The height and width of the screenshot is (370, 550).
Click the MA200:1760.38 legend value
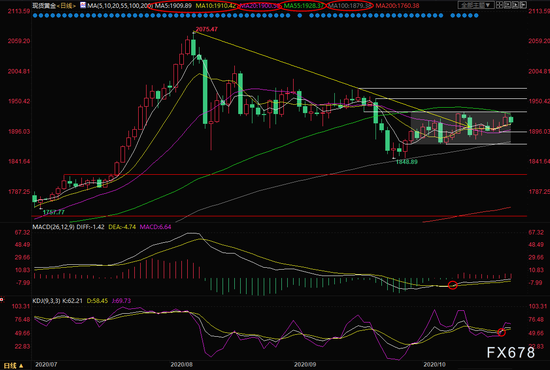397,6
